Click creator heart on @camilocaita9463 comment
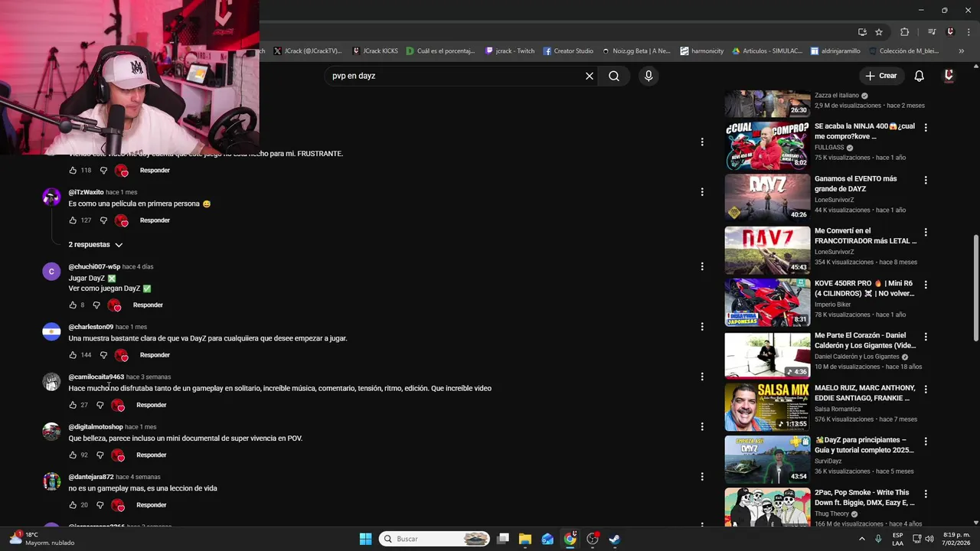 [119, 405]
